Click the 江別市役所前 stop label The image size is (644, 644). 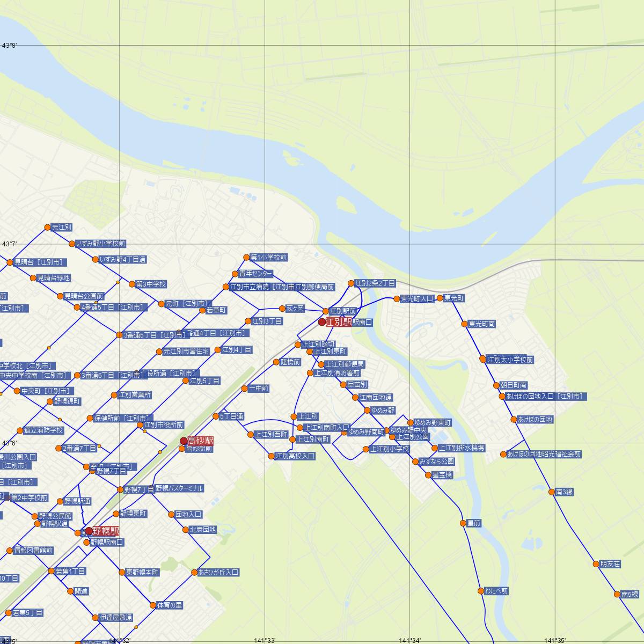(x=164, y=425)
